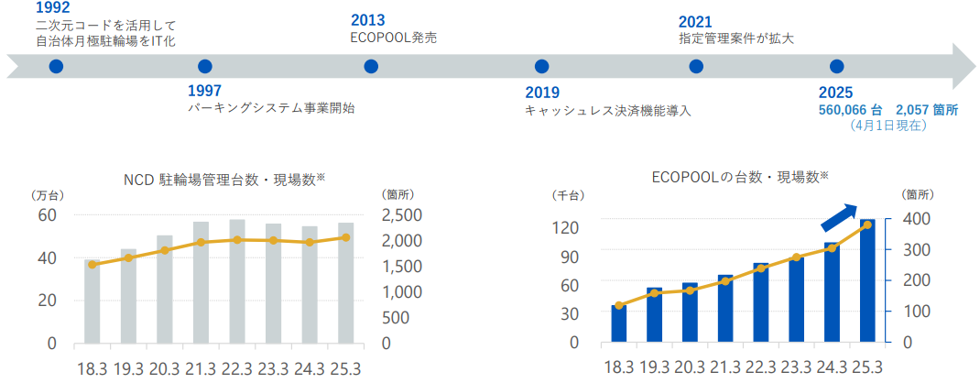
Task: Click the NCD chart 25.3 gray bar
Action: [x=345, y=283]
